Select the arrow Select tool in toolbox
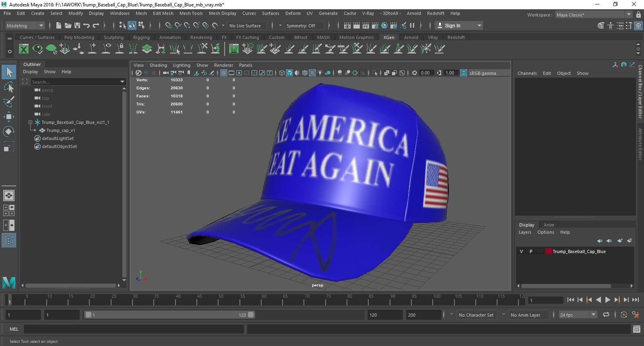 (9, 72)
